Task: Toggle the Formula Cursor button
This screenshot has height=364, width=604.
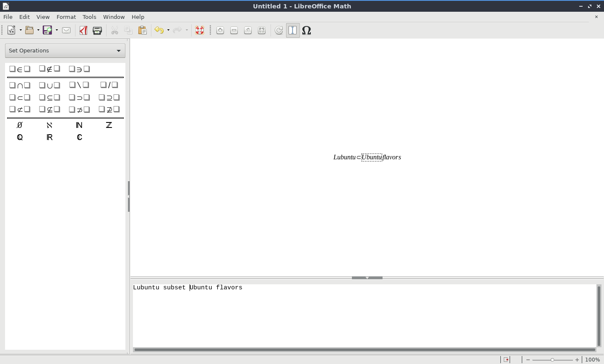Action: point(293,30)
